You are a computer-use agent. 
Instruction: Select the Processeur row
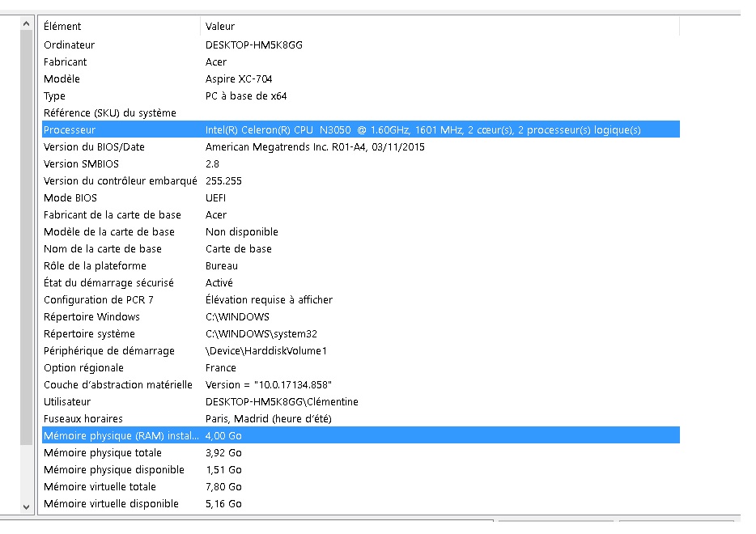click(361, 129)
